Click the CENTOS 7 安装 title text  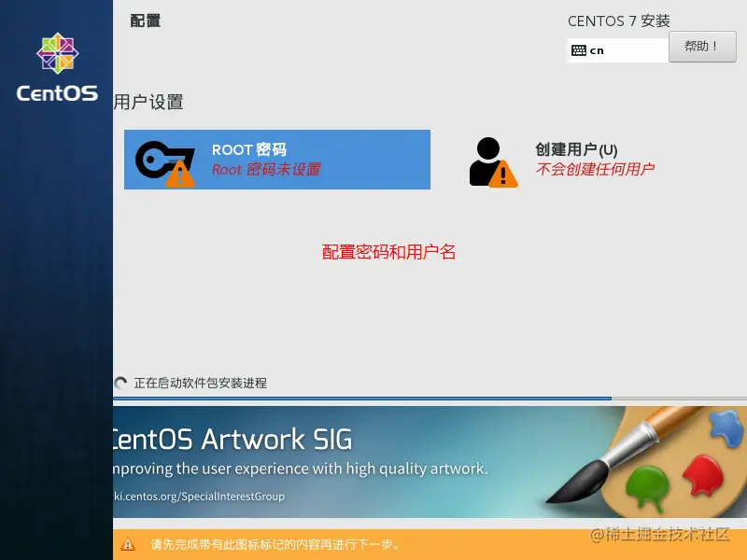(x=619, y=21)
